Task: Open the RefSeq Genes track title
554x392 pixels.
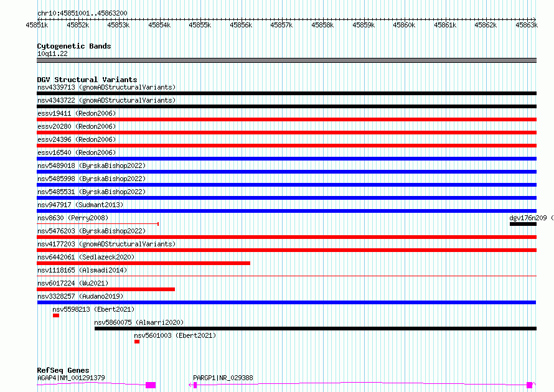Action: tap(63, 370)
